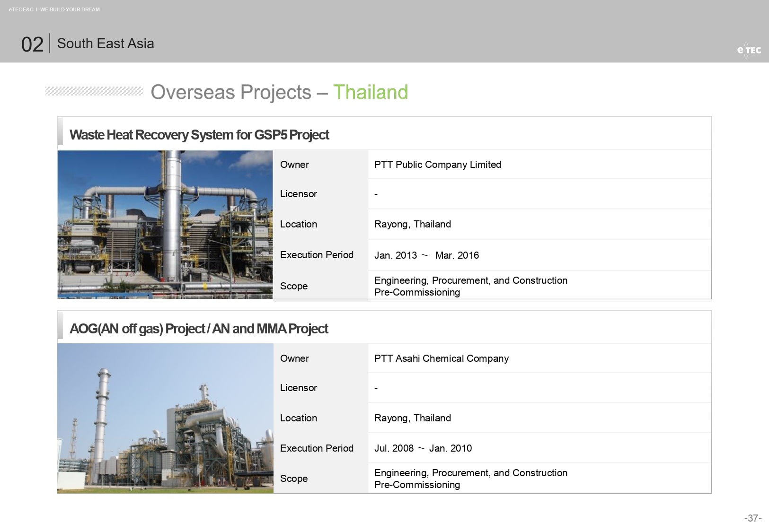
Task: Click the section number '02'
Action: pyautogui.click(x=32, y=44)
